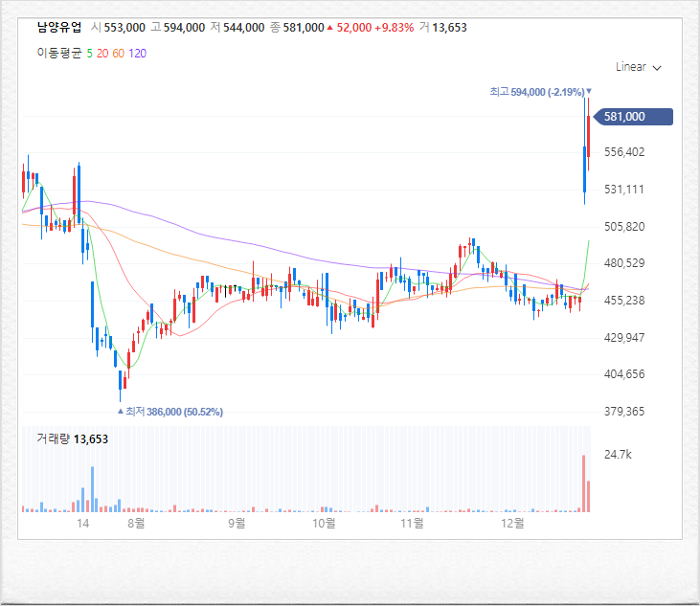This screenshot has height=606, width=700.
Task: Toggle the 20-day moving average line
Action: pos(102,53)
